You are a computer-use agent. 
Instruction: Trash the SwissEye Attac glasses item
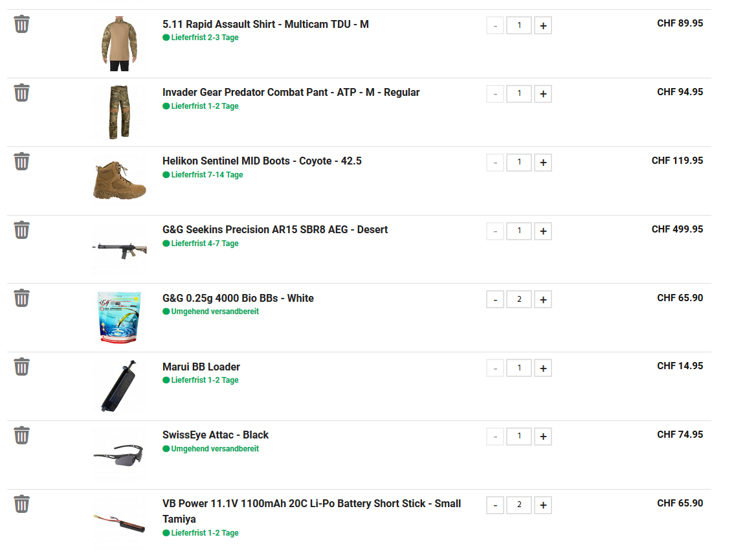(22, 435)
